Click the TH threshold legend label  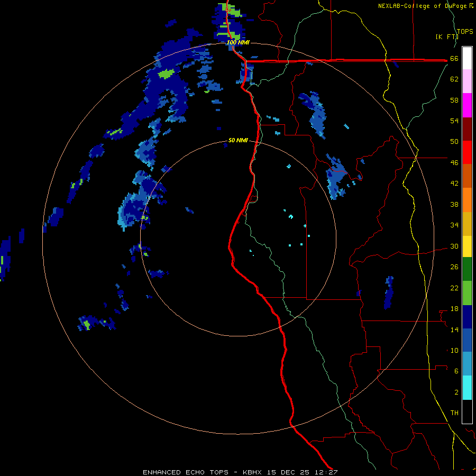454,413
